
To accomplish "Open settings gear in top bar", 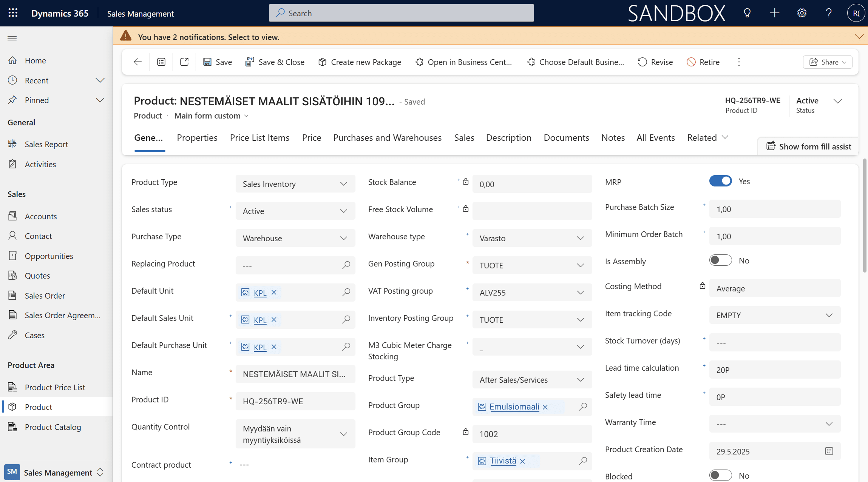I will pyautogui.click(x=802, y=13).
